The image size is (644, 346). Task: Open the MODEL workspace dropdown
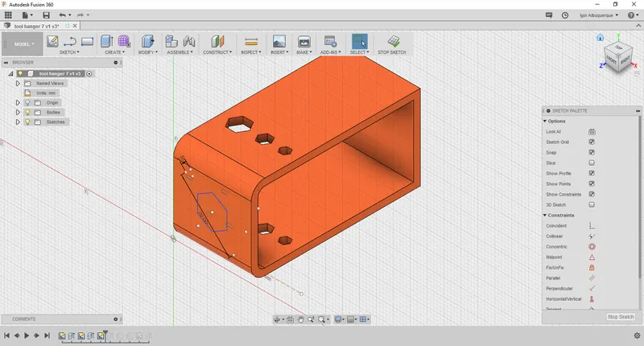[x=23, y=44]
